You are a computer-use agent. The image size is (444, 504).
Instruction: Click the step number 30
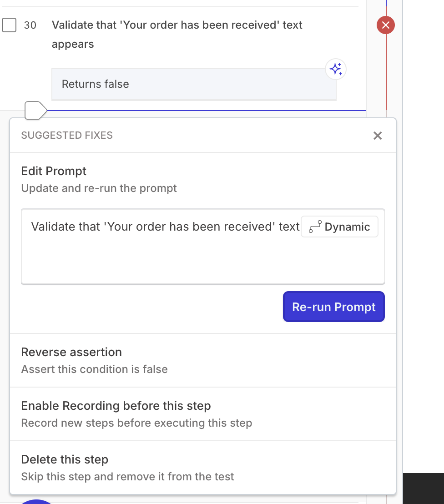pos(30,25)
